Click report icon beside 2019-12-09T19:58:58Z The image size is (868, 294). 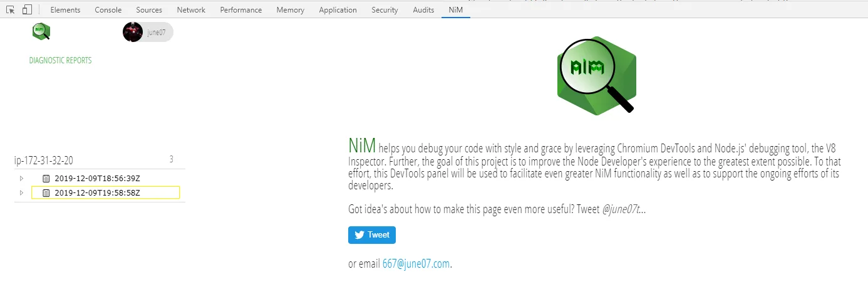coord(46,192)
